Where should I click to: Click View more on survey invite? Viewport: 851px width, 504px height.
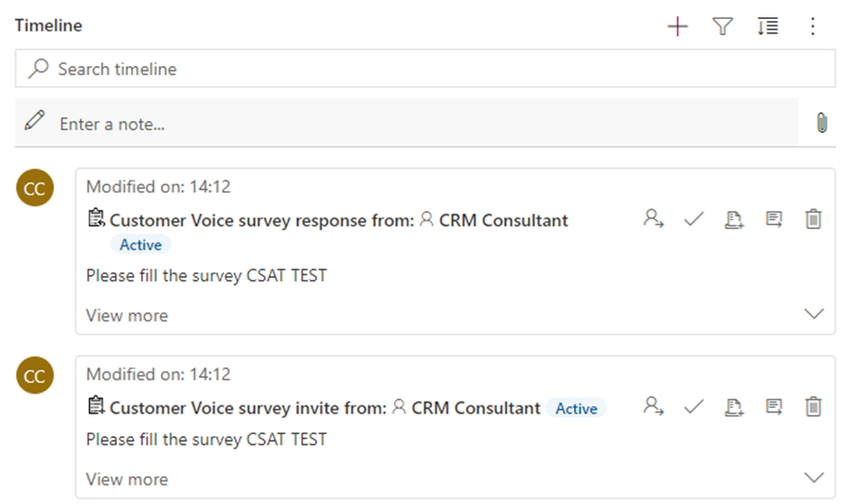coord(127,480)
